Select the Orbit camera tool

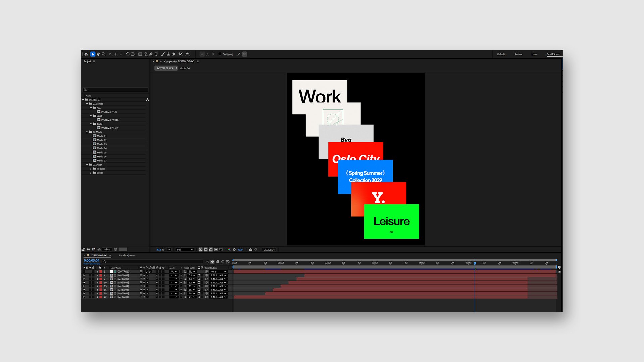[x=110, y=54]
